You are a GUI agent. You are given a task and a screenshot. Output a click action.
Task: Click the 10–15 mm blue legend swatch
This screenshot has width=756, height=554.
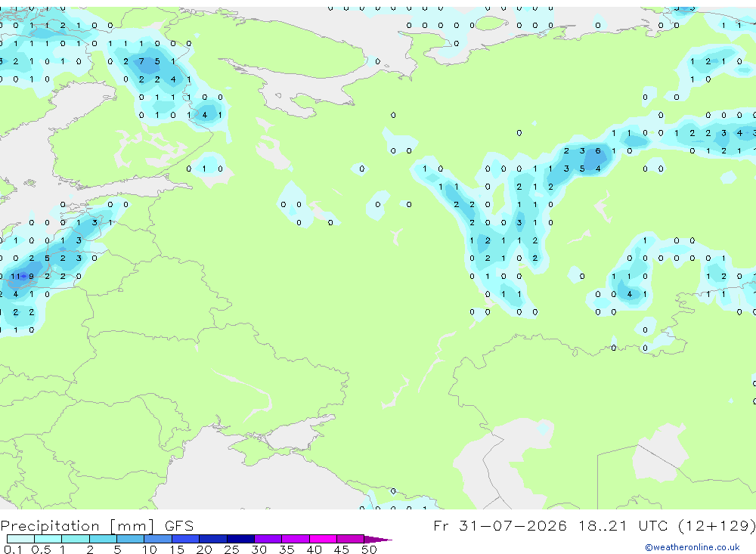[158, 539]
